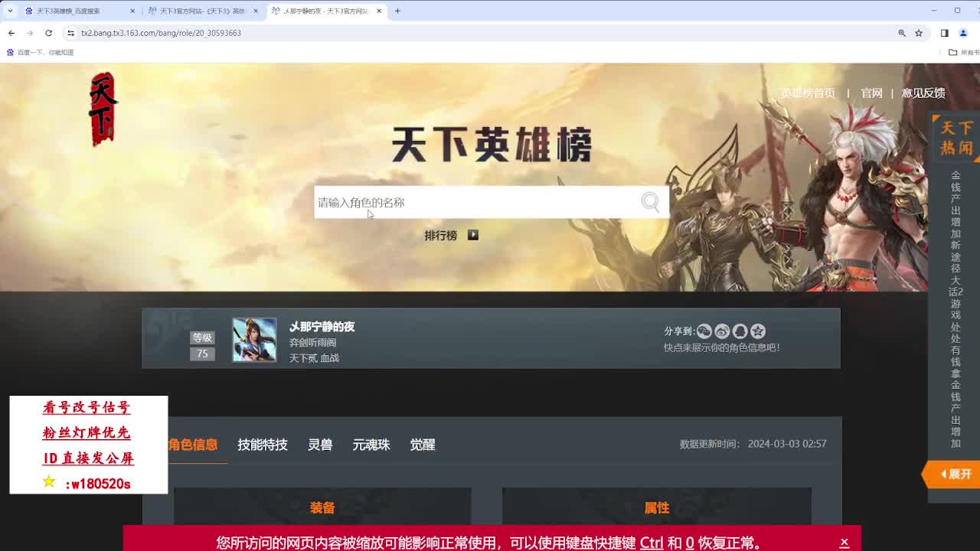Screen dimensions: 980x551
Task: Open the 元魂珠 tab
Action: coord(371,445)
